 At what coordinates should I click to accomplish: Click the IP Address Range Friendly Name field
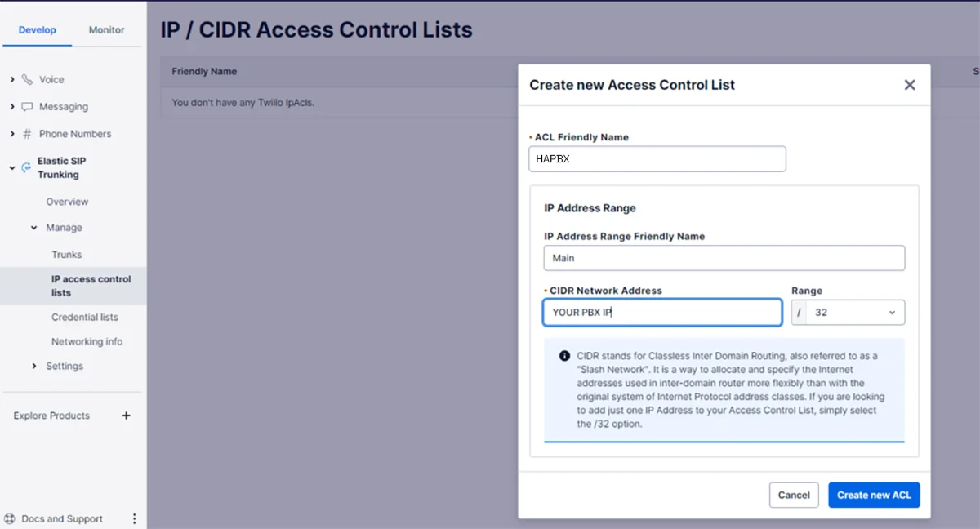click(724, 257)
